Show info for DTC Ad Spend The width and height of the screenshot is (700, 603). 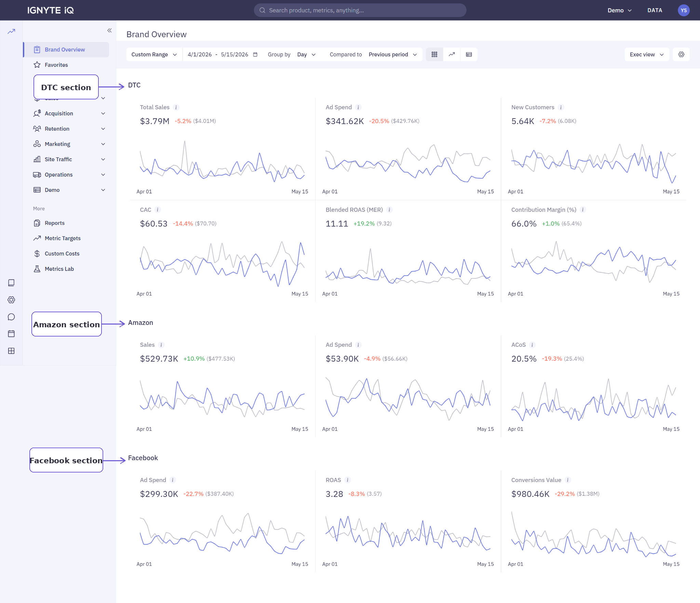click(358, 107)
